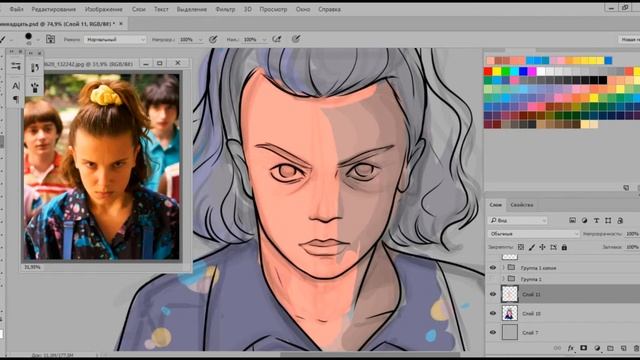
Task: Close the .psd document tab
Action: (121, 24)
